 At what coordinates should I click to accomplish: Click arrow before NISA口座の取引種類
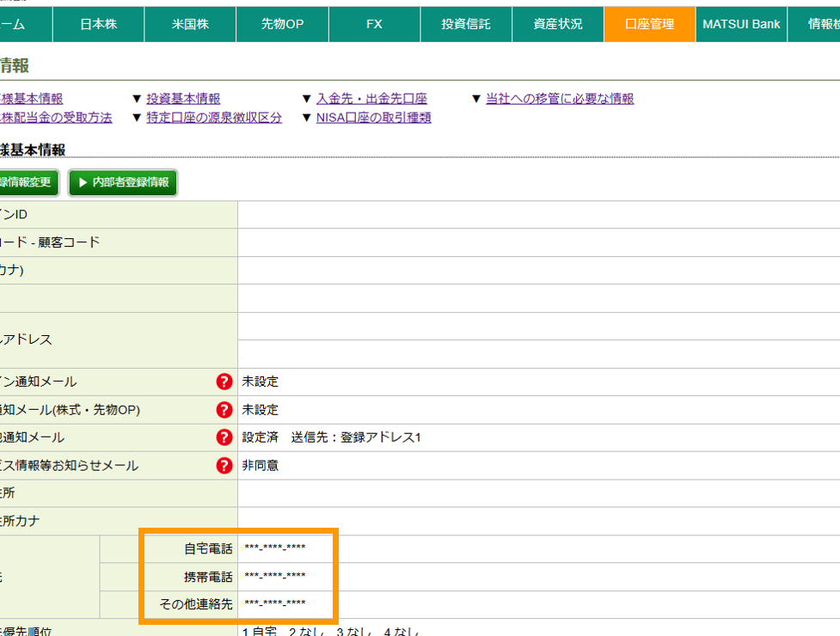(306, 118)
